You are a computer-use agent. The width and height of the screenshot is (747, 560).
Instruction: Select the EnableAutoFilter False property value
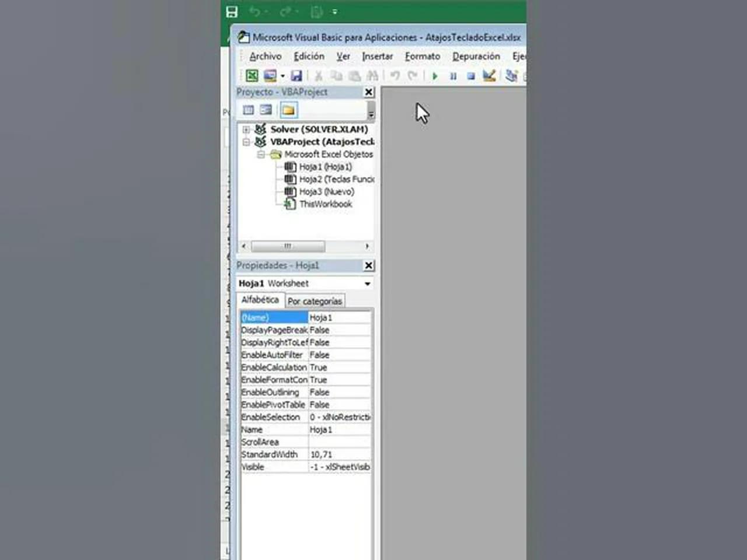[320, 355]
